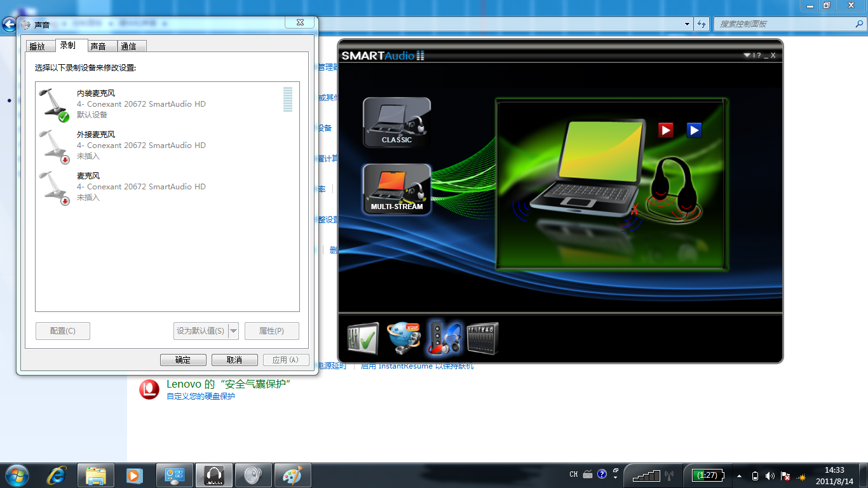Open the mixer checkmark panel icon in SmartAudio

point(363,338)
